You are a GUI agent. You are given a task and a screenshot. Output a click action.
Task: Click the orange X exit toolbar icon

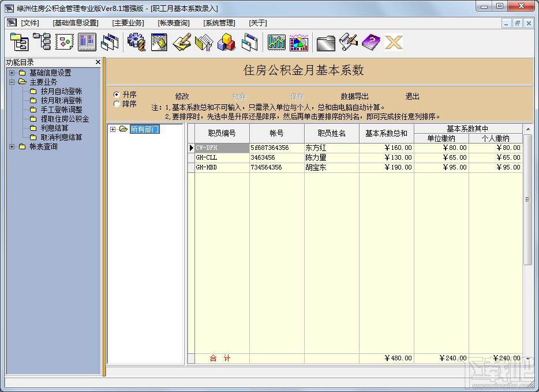point(394,43)
